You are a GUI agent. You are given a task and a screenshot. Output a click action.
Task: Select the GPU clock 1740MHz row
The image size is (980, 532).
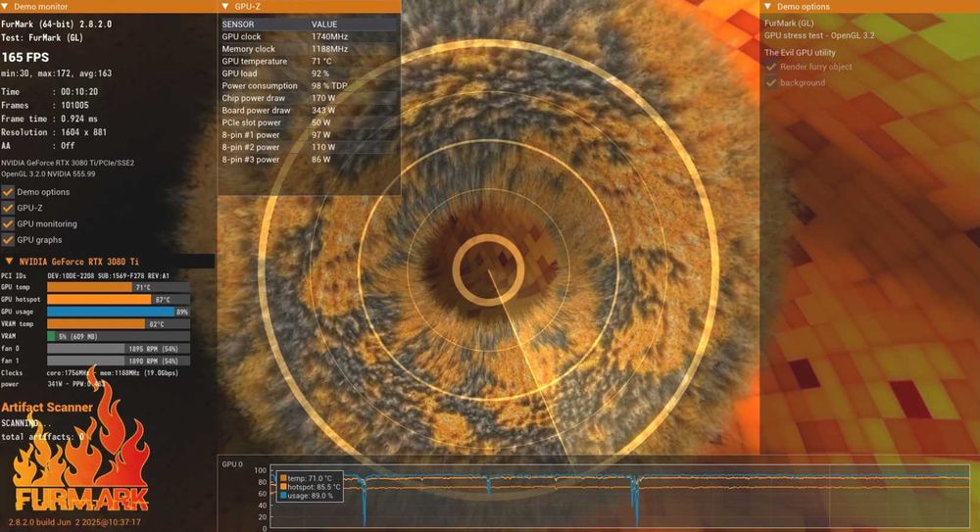pyautogui.click(x=309, y=37)
